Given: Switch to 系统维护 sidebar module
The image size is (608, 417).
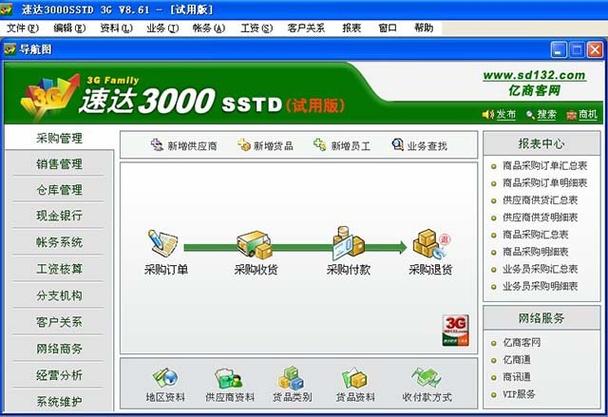Looking at the screenshot, I should tap(59, 401).
